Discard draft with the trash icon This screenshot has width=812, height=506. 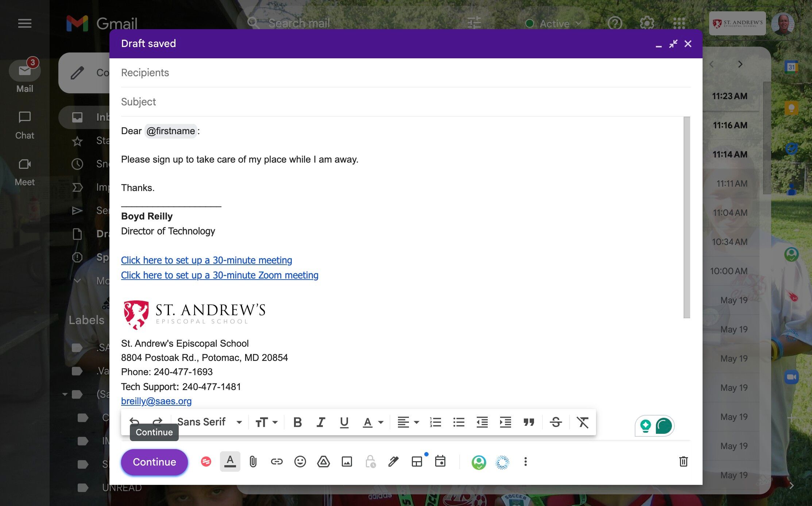pyautogui.click(x=683, y=462)
